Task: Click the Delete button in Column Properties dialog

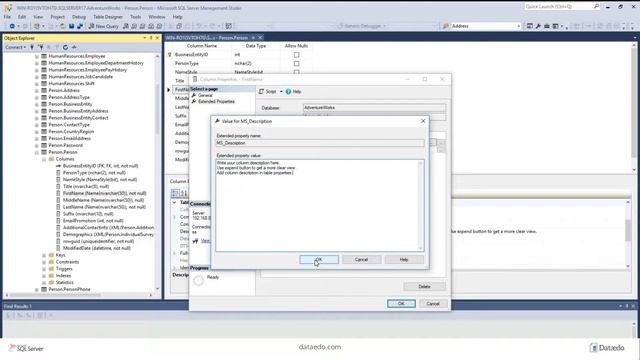Action: (x=424, y=287)
